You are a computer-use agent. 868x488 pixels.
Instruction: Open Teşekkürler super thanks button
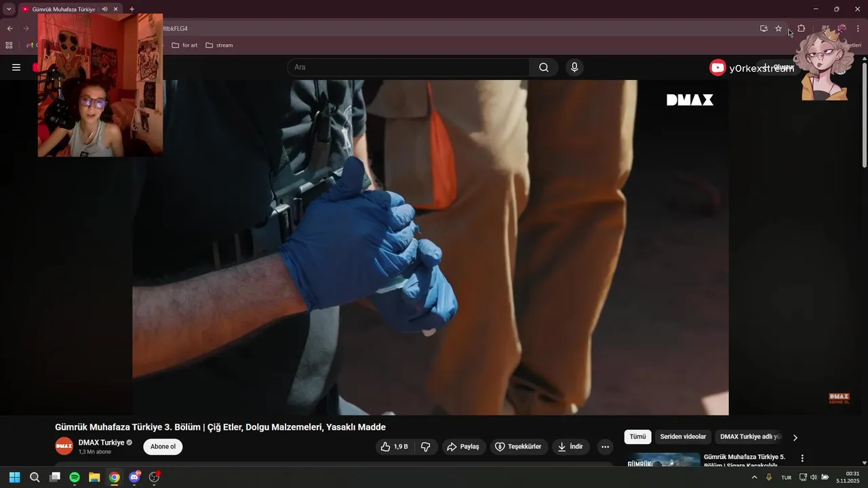pyautogui.click(x=519, y=447)
